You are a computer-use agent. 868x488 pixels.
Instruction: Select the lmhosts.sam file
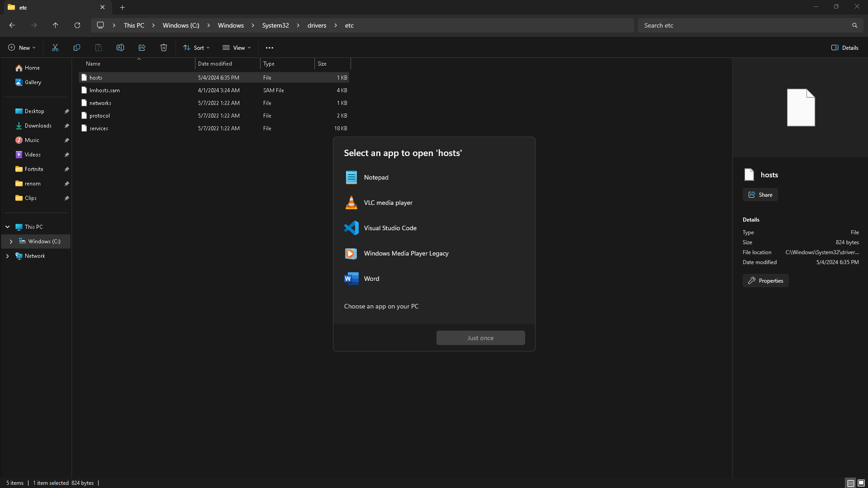[214, 90]
